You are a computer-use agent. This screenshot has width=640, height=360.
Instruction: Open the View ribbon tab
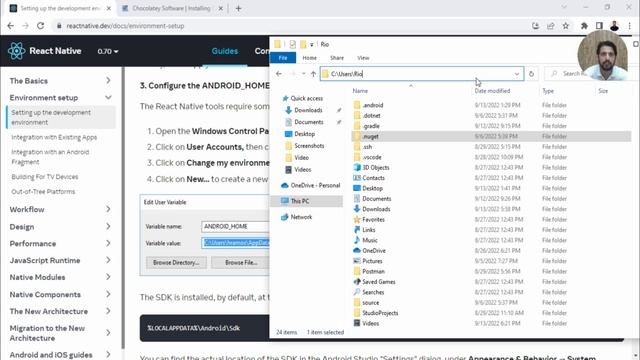(363, 58)
